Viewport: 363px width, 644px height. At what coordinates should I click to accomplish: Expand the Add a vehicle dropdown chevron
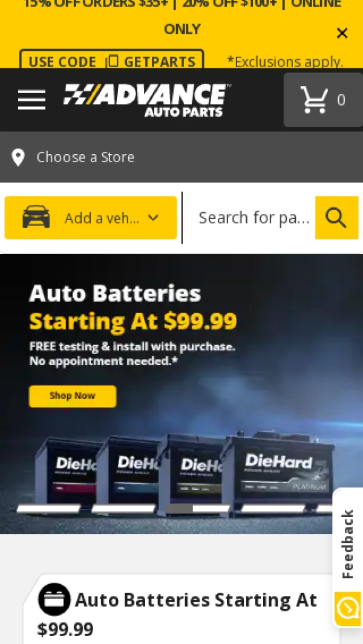pyautogui.click(x=153, y=218)
